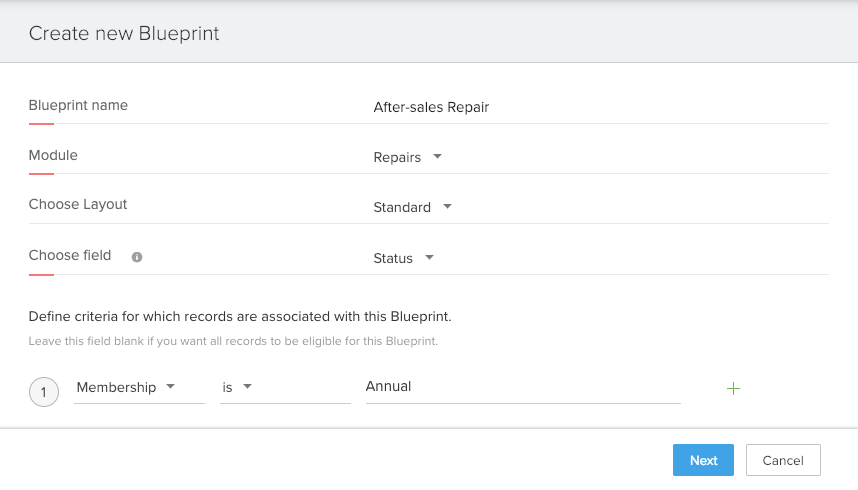Click the info icon beside Choose field
The width and height of the screenshot is (858, 490).
coord(137,257)
